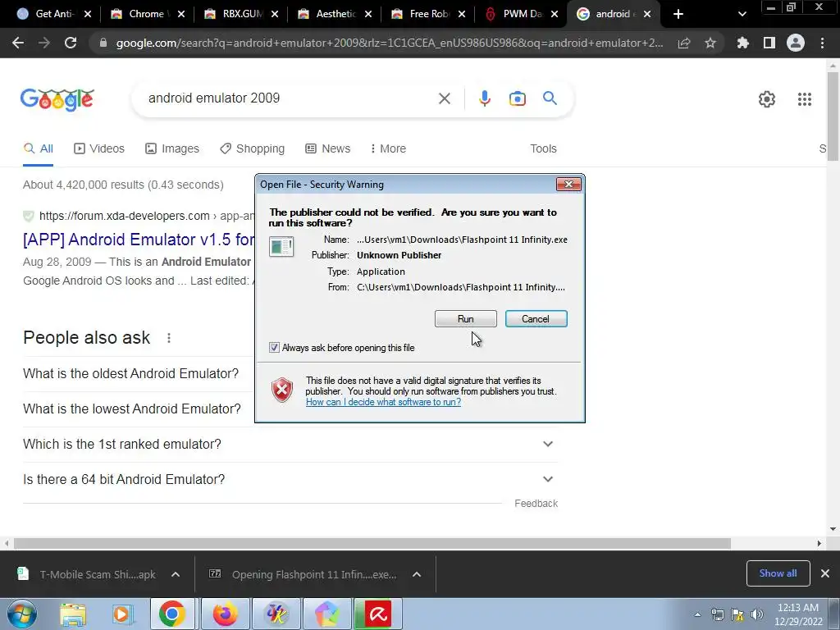The image size is (840, 630).
Task: Open the Google apps grid icon
Action: point(804,99)
